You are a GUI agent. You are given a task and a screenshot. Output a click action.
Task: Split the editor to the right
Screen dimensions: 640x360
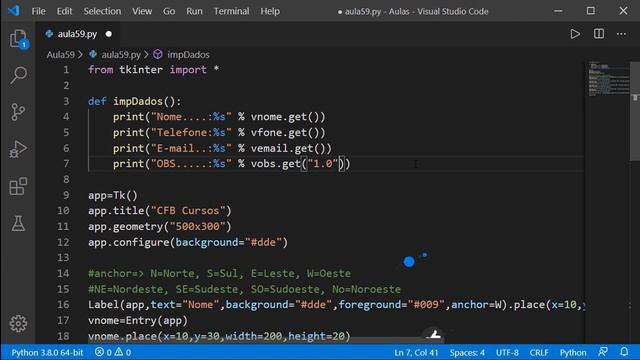(599, 34)
